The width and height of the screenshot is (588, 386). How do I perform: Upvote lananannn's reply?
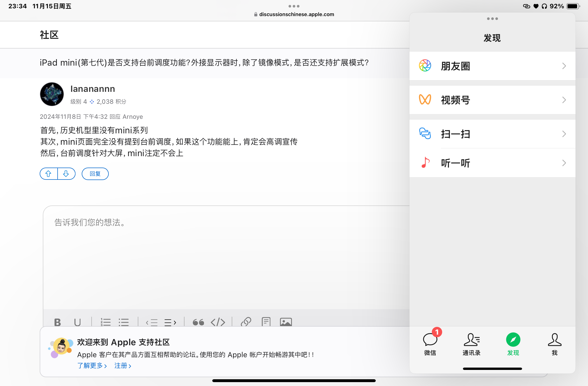click(x=49, y=174)
